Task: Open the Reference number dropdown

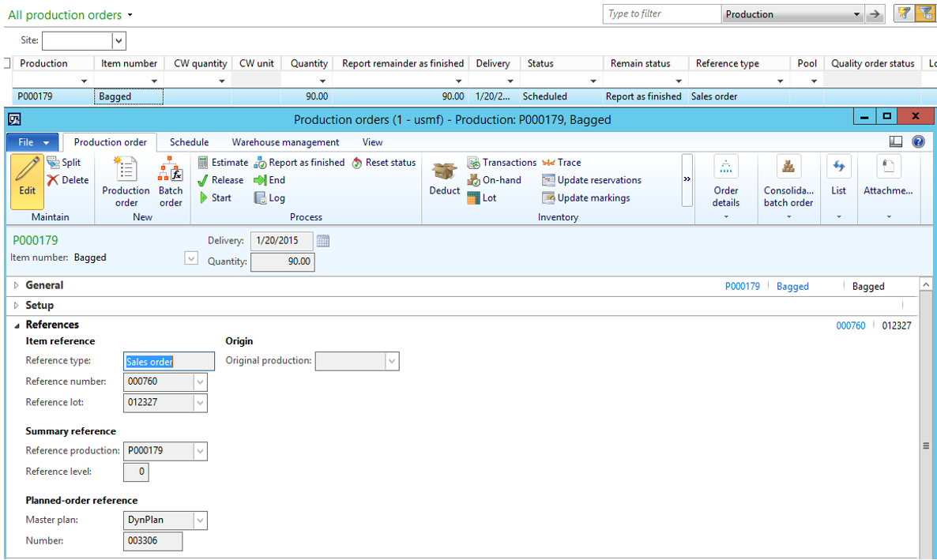Action: point(200,382)
